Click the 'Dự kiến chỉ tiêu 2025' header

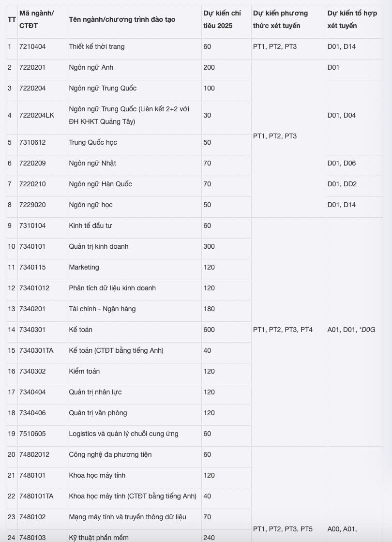pyautogui.click(x=222, y=19)
